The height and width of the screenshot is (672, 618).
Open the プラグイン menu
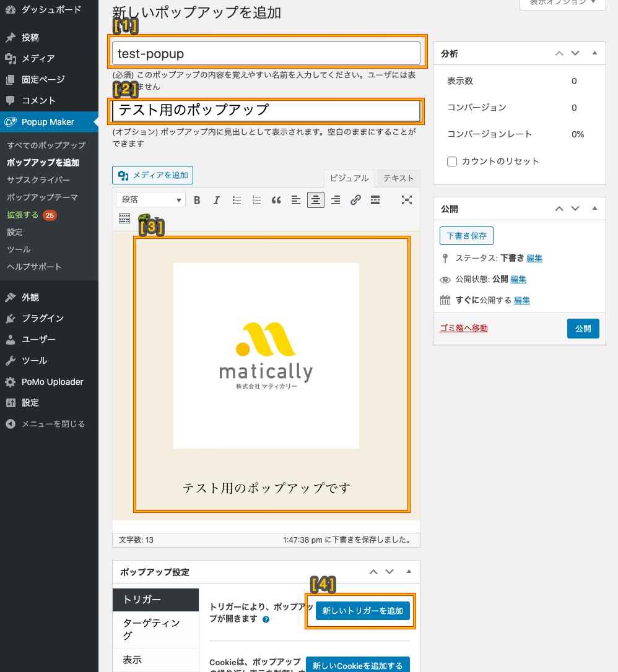tap(50, 318)
